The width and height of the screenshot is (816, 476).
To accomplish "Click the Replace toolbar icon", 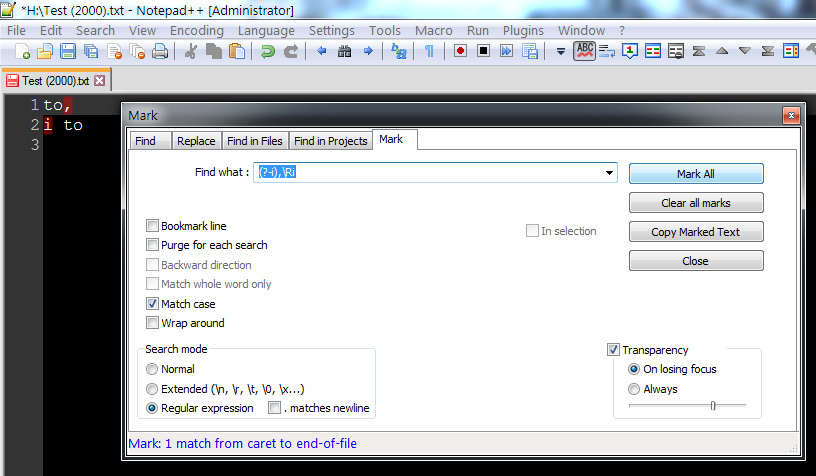I will point(399,51).
